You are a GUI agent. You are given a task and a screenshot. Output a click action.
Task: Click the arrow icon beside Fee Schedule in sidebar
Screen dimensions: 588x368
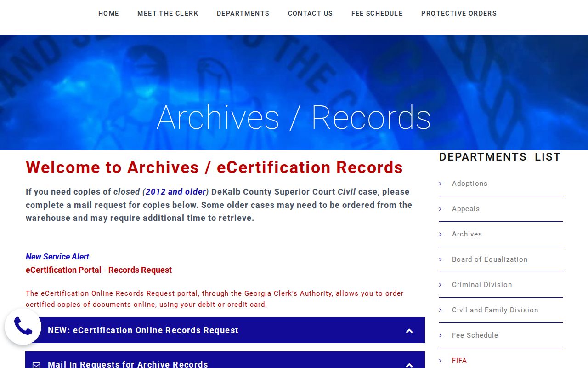[441, 335]
